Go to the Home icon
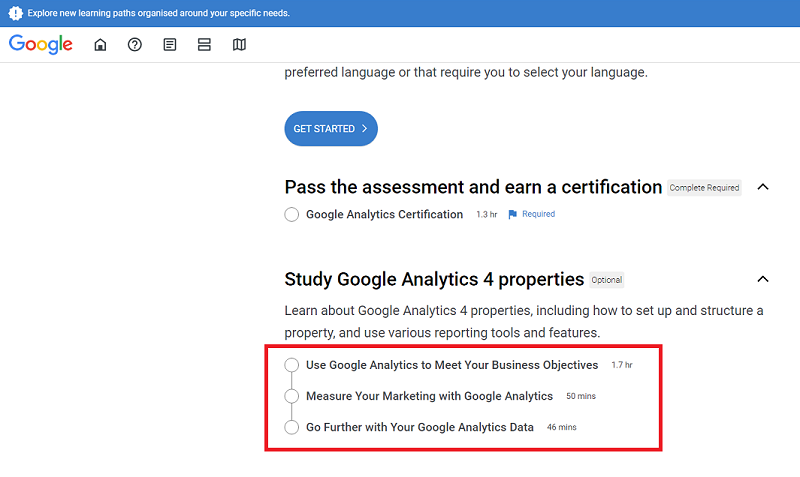The image size is (800, 477). (x=100, y=45)
